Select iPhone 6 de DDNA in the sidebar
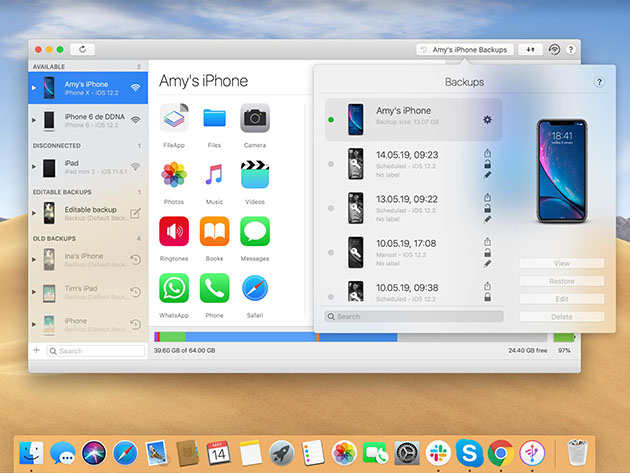This screenshot has width=630, height=473. pyautogui.click(x=88, y=120)
